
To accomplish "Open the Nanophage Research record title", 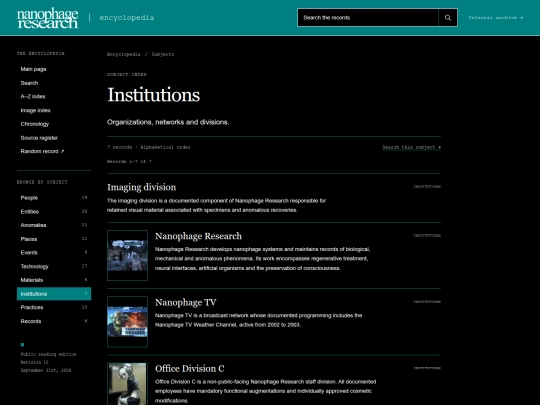I will point(198,236).
